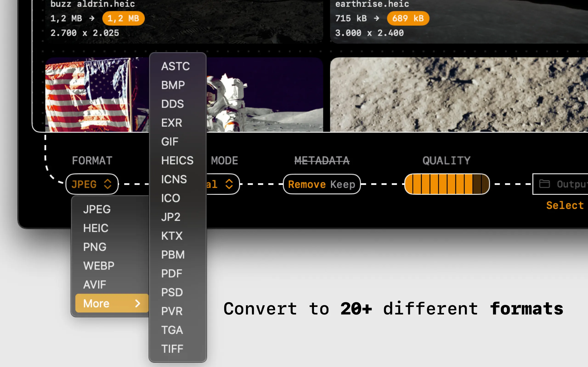The width and height of the screenshot is (588, 367).
Task: Select ASTC format from the submenu
Action: point(175,66)
